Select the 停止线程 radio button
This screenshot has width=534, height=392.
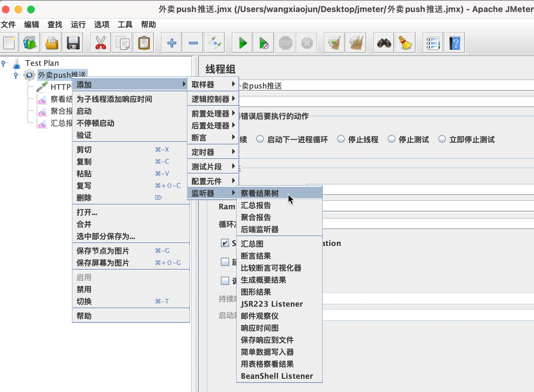click(341, 139)
